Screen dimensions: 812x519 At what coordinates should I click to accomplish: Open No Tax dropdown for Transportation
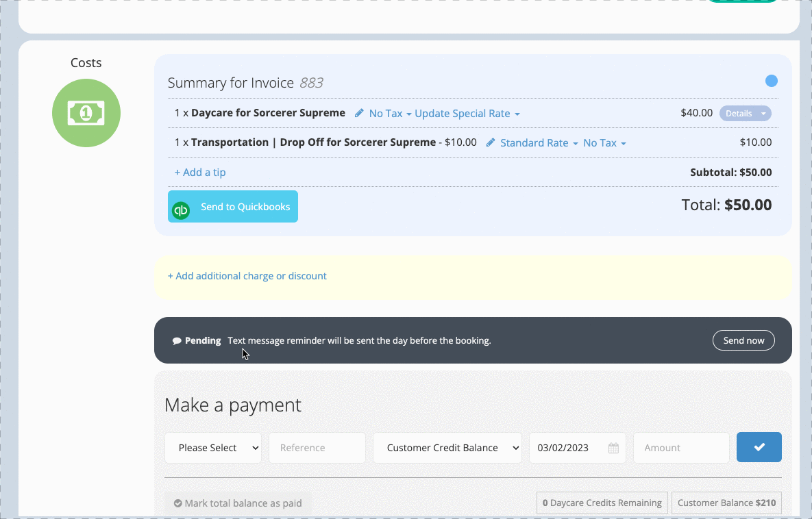[604, 143]
